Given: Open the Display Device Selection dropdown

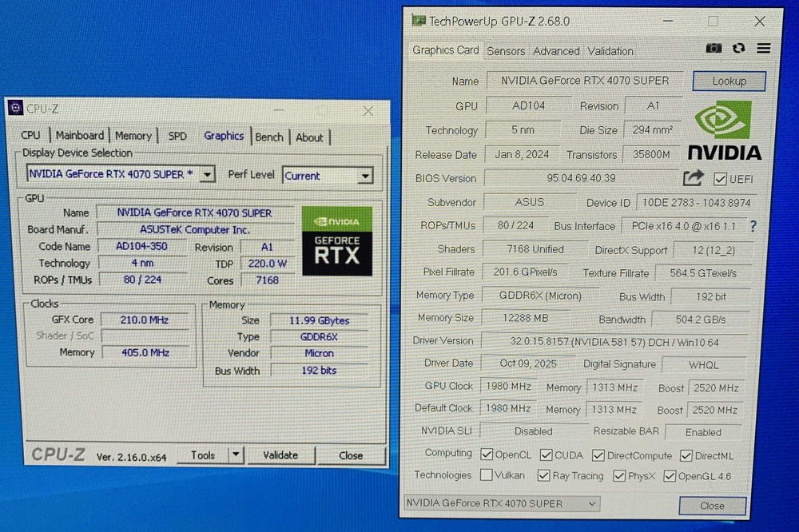Looking at the screenshot, I should point(207,174).
